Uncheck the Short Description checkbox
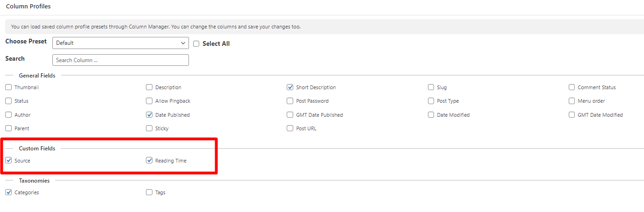This screenshot has width=644, height=212. click(x=290, y=87)
